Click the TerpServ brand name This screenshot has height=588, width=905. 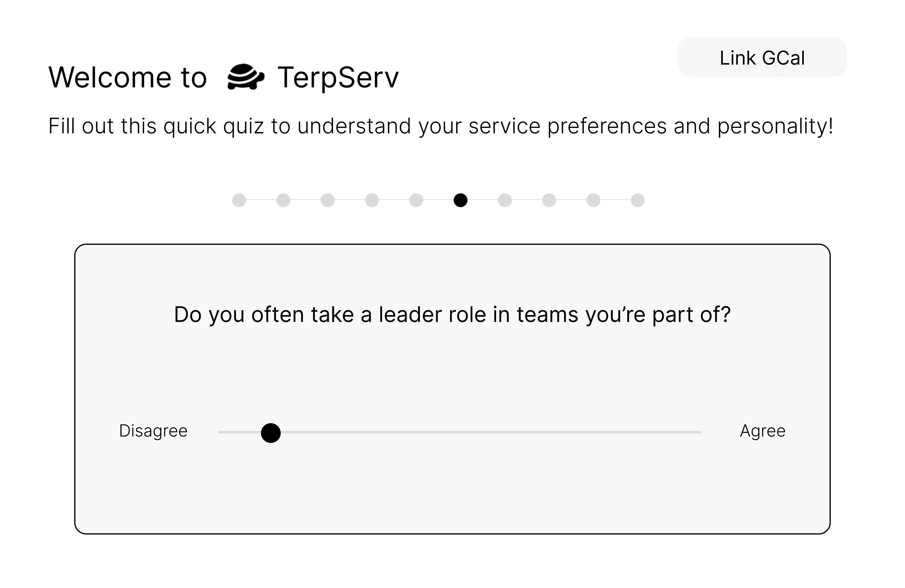pyautogui.click(x=338, y=78)
